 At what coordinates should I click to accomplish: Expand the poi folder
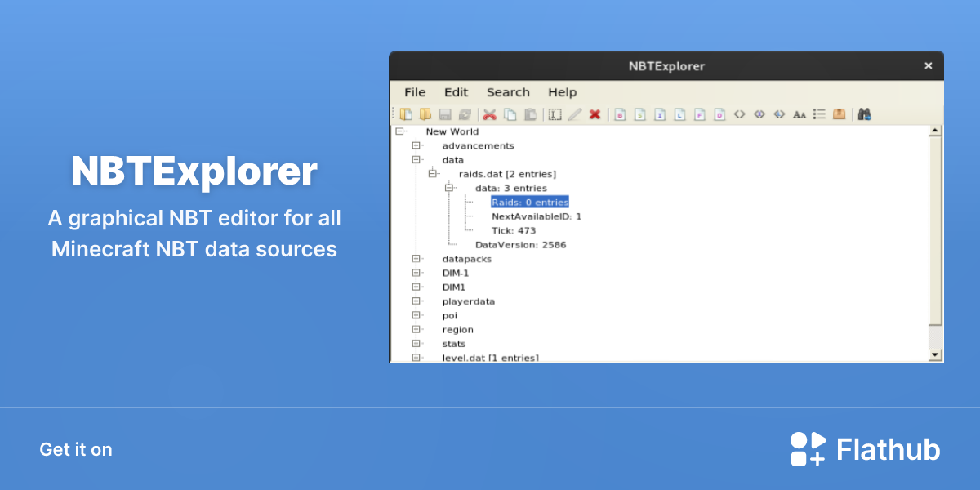(x=416, y=315)
